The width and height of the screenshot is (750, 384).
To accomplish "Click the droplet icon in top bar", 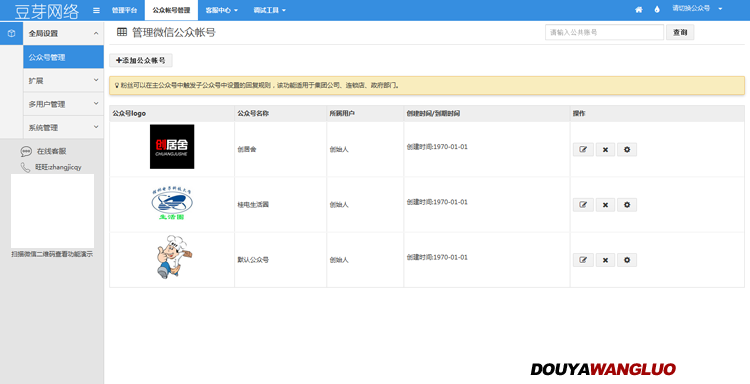I will (657, 10).
